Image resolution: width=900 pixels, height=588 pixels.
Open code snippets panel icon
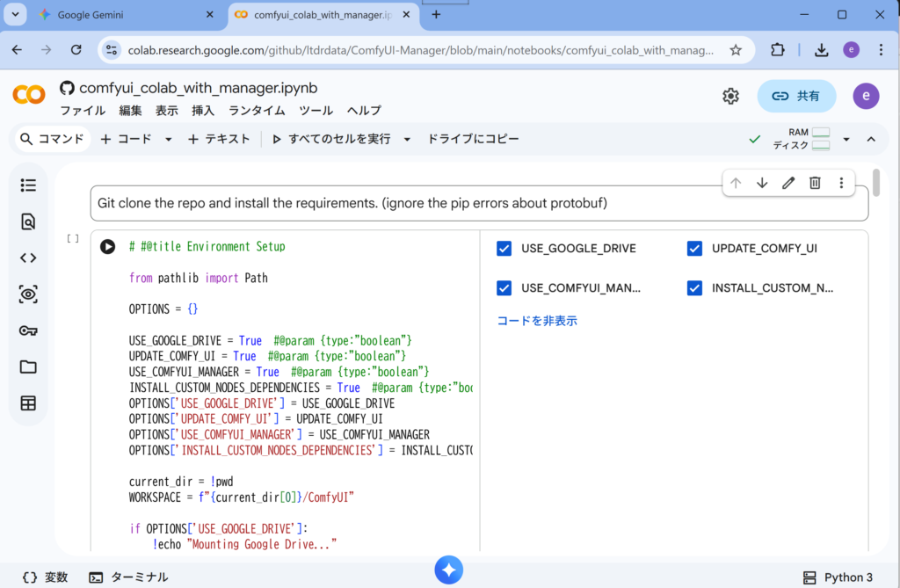[x=28, y=258]
